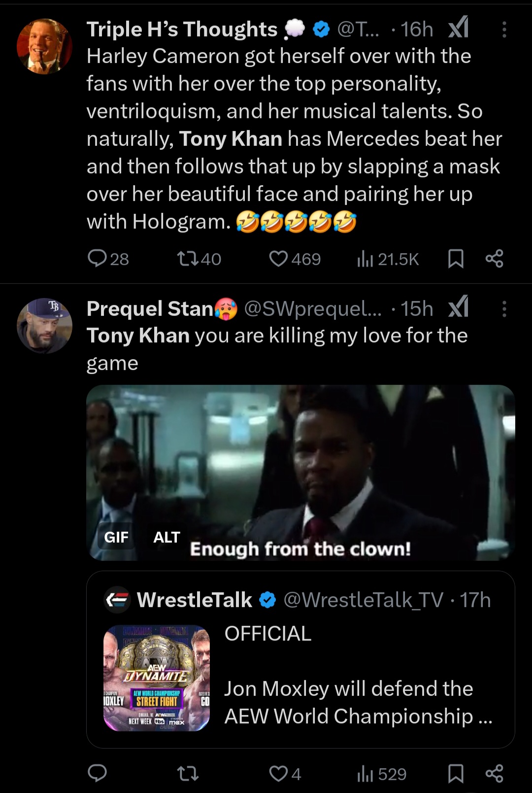
Task: Show ALT description for the GIF
Action: 166,537
